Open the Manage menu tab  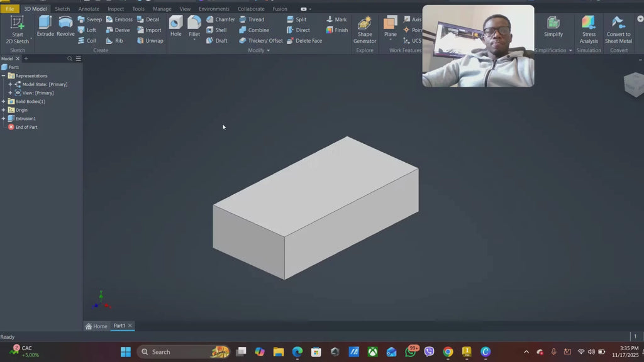(162, 9)
